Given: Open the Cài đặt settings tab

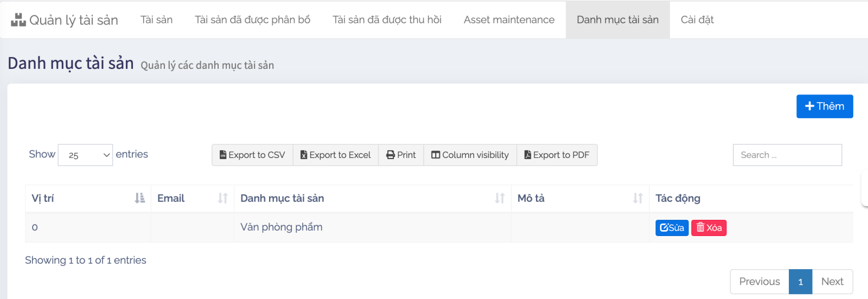Looking at the screenshot, I should pyautogui.click(x=697, y=20).
